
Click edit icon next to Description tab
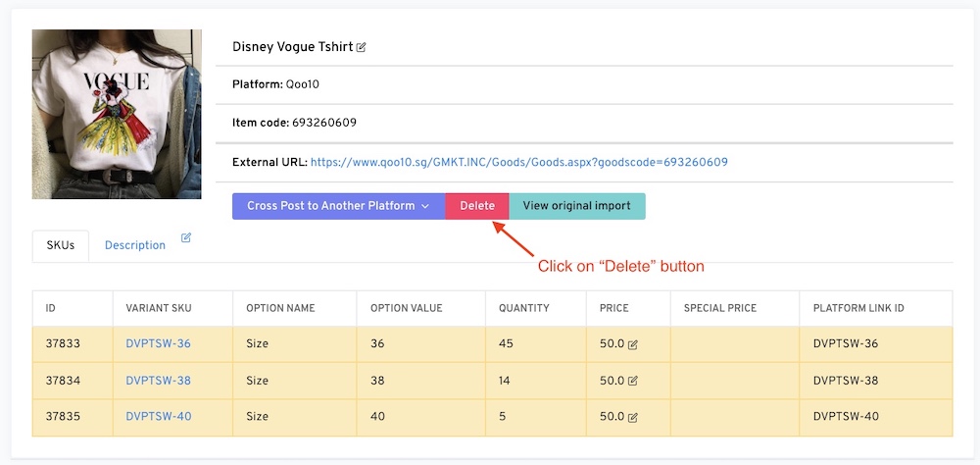click(186, 237)
